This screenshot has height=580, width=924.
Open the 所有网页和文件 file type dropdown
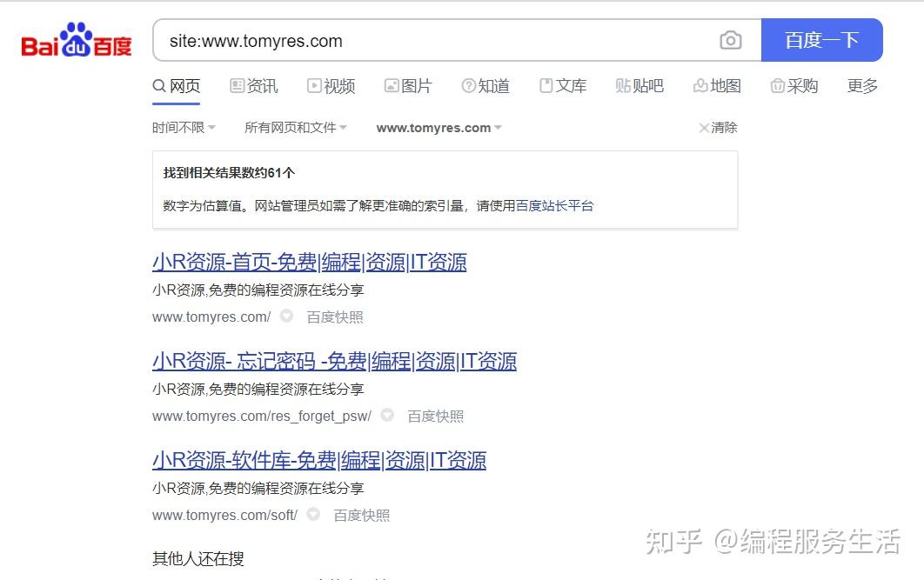[296, 127]
